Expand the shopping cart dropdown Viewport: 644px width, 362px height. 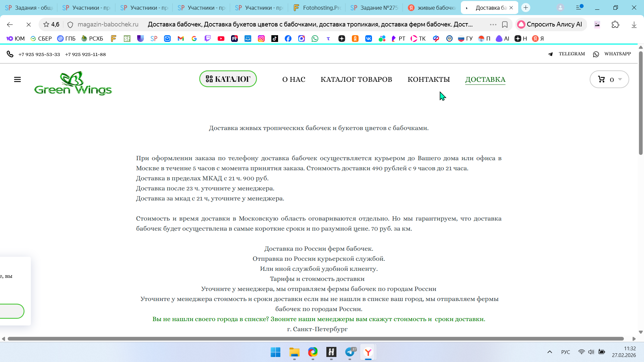click(620, 79)
